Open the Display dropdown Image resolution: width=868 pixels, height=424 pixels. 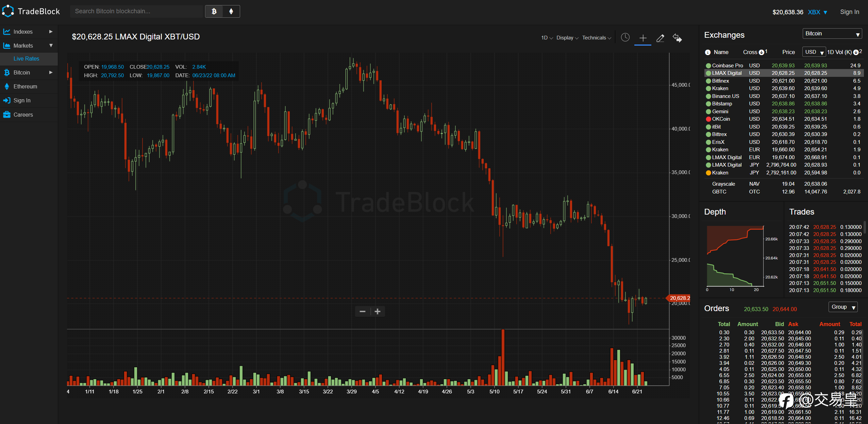(x=567, y=38)
